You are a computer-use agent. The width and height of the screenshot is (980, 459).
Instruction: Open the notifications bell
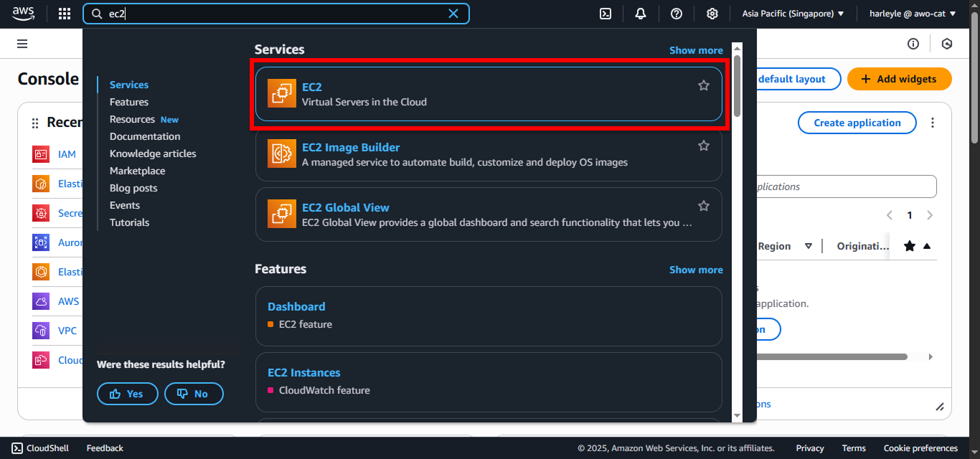641,14
